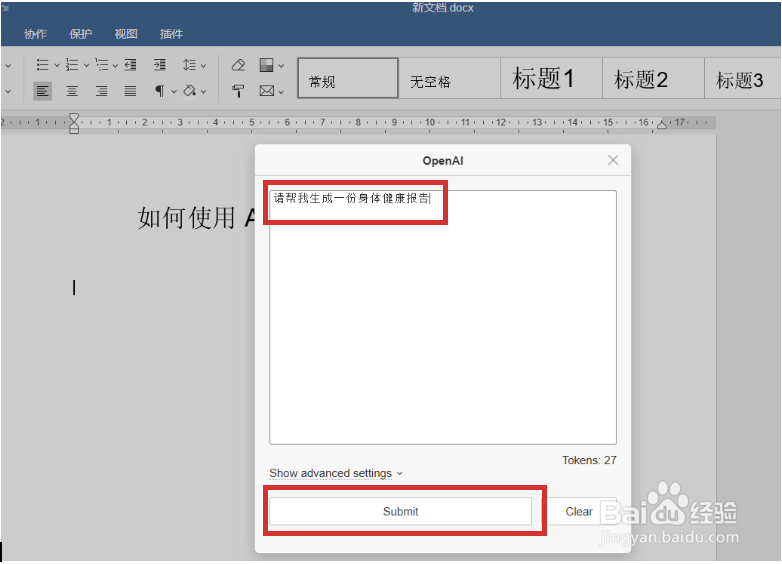Open the 协作 tab
Screen dimensions: 782x564
click(x=35, y=34)
